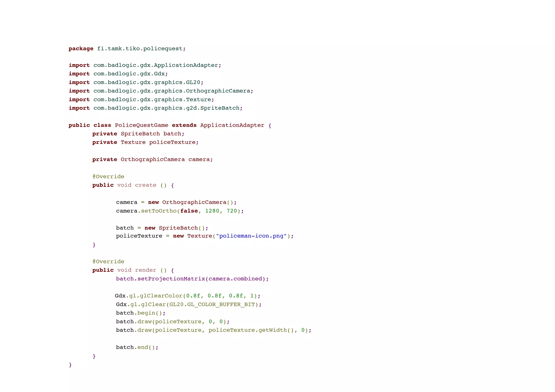Select the import OrthographicCamera line
Viewport: 555px width, 392px height.
click(161, 91)
